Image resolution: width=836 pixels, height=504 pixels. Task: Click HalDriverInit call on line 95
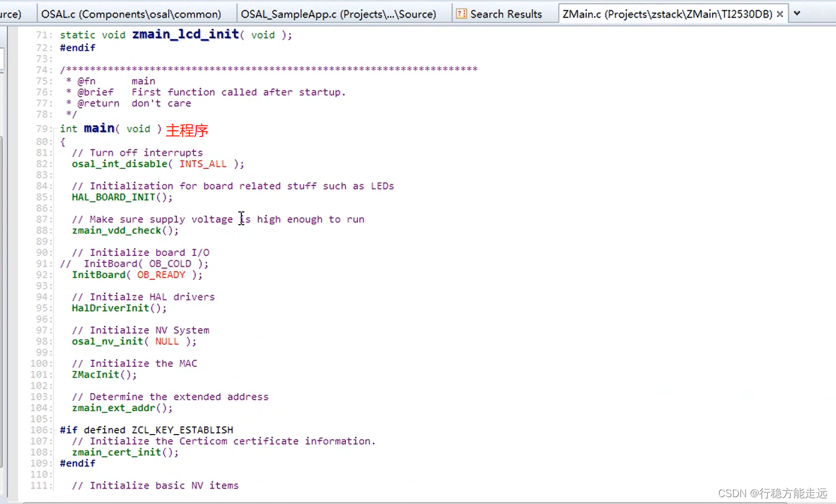coord(110,308)
